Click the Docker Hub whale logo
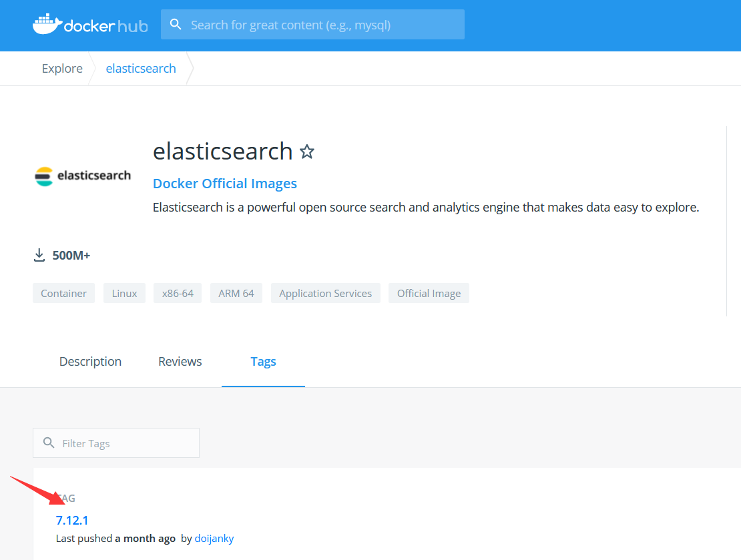This screenshot has height=560, width=741. coord(90,25)
